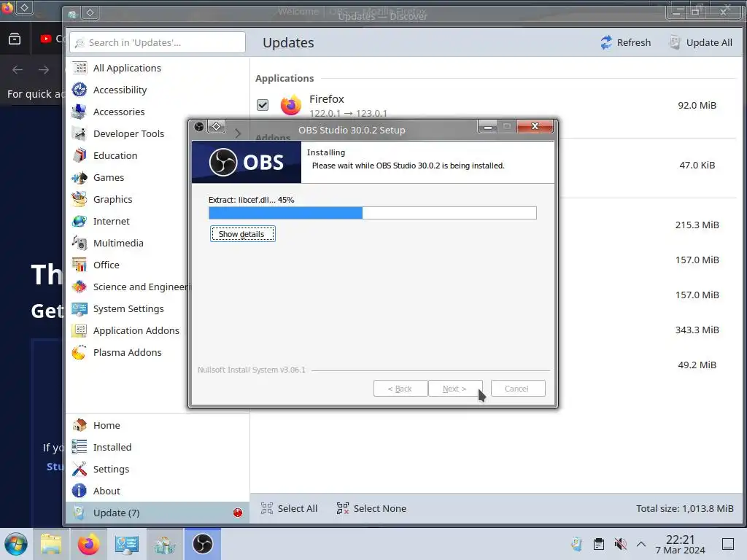
Task: Click the Windows-style start menu button
Action: click(x=16, y=544)
